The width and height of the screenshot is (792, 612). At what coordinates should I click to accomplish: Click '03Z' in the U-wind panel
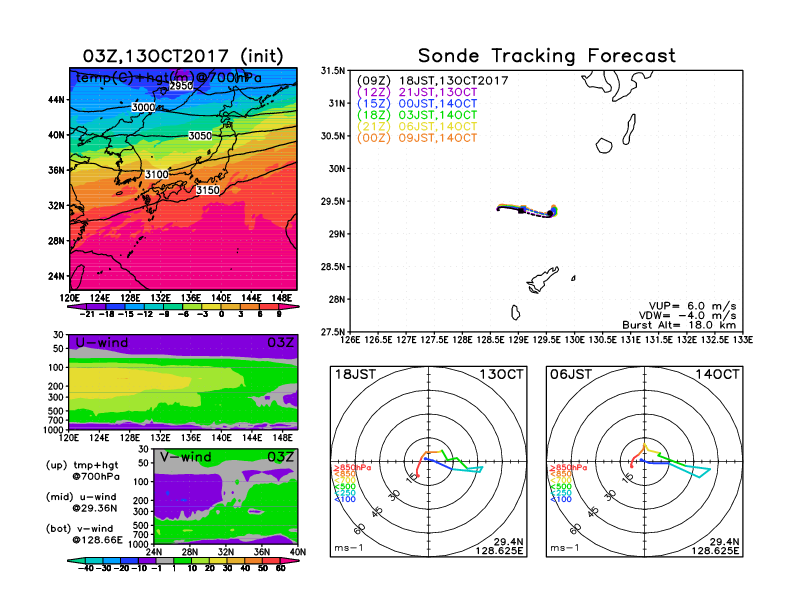[x=280, y=343]
